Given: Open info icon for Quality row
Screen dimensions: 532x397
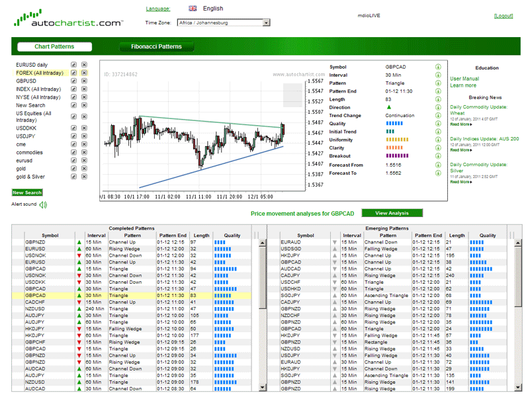Looking at the screenshot, I should [x=438, y=124].
